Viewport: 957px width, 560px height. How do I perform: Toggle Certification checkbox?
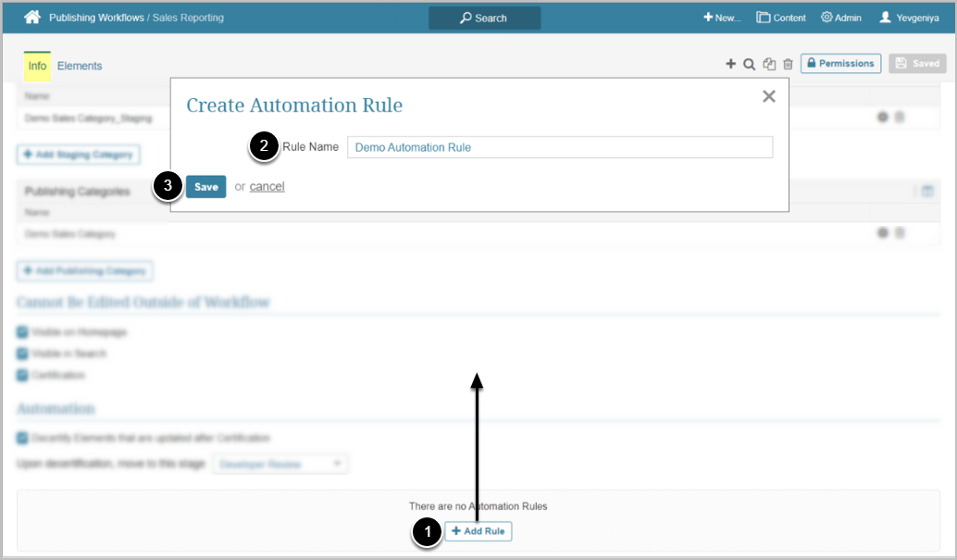tap(22, 375)
